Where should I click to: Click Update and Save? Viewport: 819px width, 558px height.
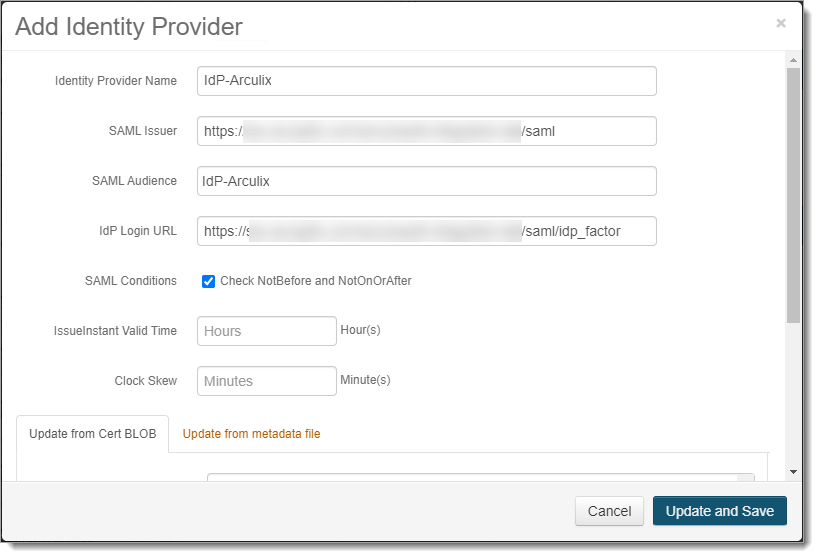pos(719,511)
